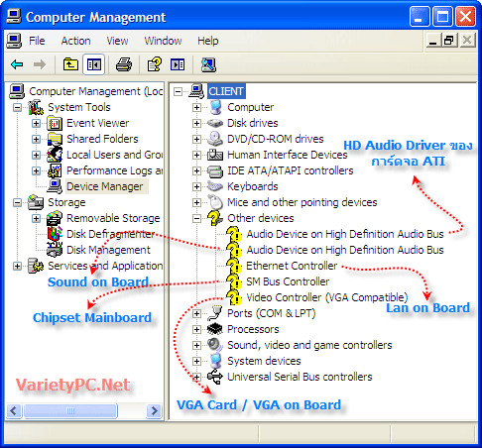Collapse the Storage tree node

click(17, 202)
